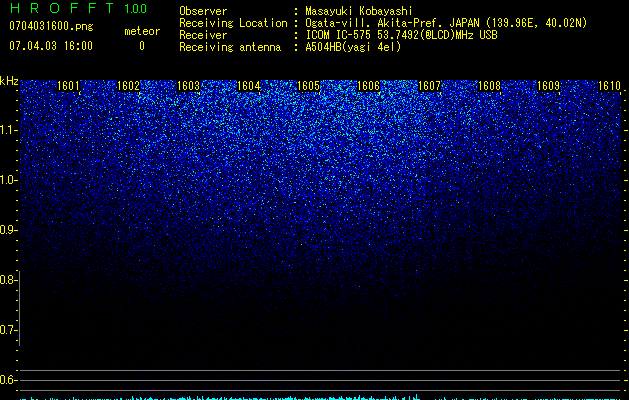Viewport: 629px width, 400px height.
Task: Click the 1604 time marker
Action: click(x=249, y=86)
